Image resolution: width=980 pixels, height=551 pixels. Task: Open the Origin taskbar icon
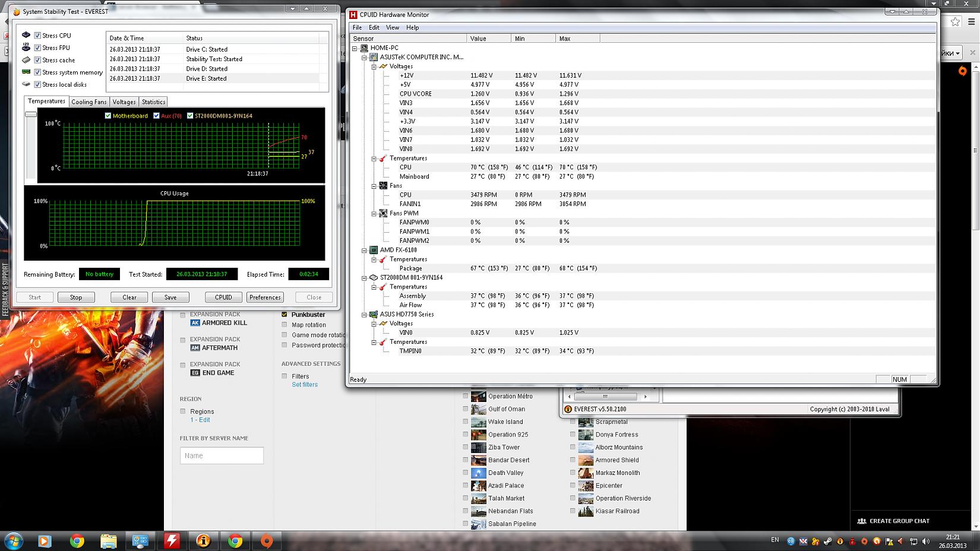(267, 541)
